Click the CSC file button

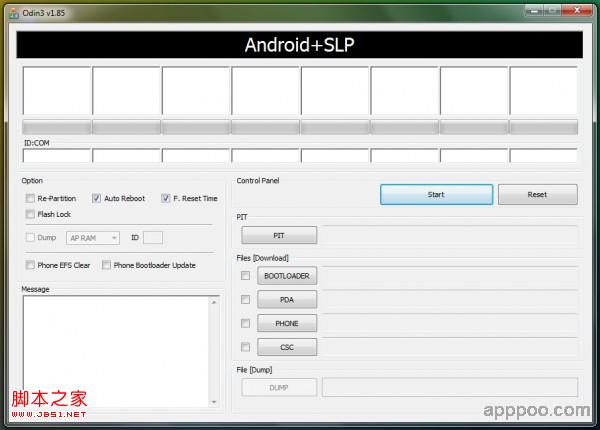287,347
